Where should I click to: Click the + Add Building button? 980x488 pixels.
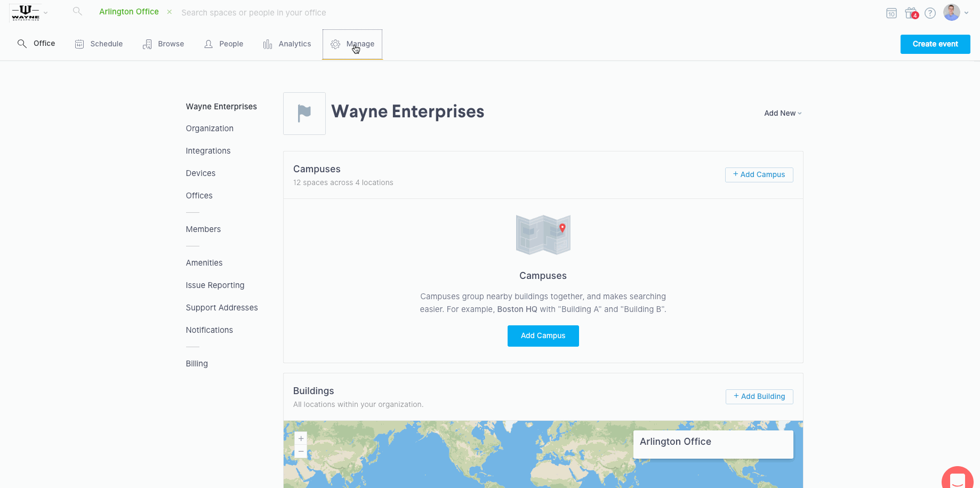coord(759,397)
